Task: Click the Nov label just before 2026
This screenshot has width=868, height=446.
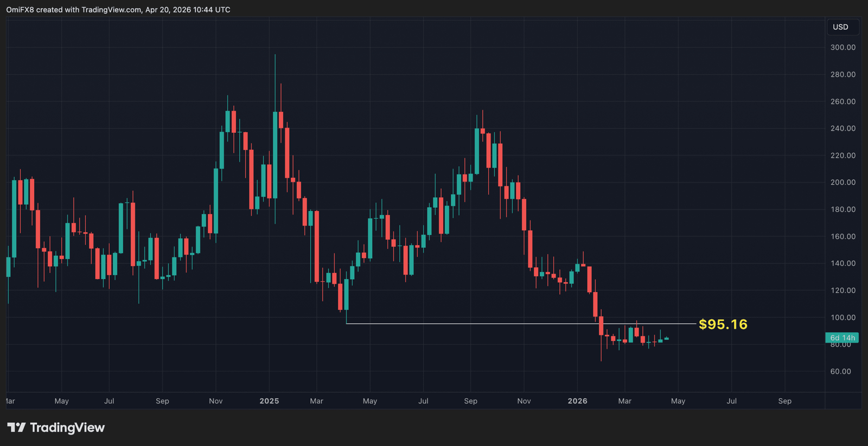Action: tap(524, 401)
